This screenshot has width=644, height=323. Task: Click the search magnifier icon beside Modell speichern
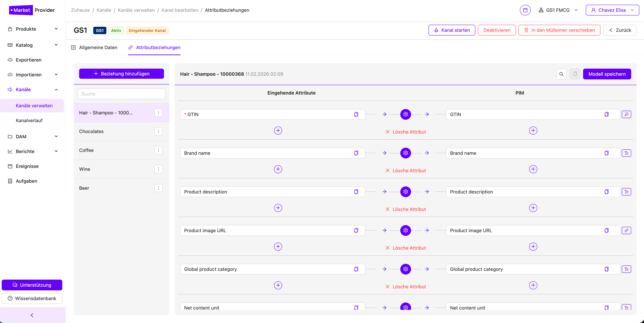(561, 74)
